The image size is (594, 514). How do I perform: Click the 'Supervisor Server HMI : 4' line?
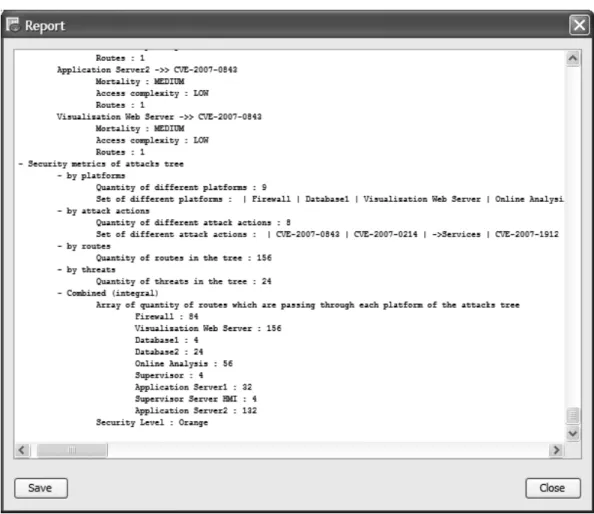point(196,399)
